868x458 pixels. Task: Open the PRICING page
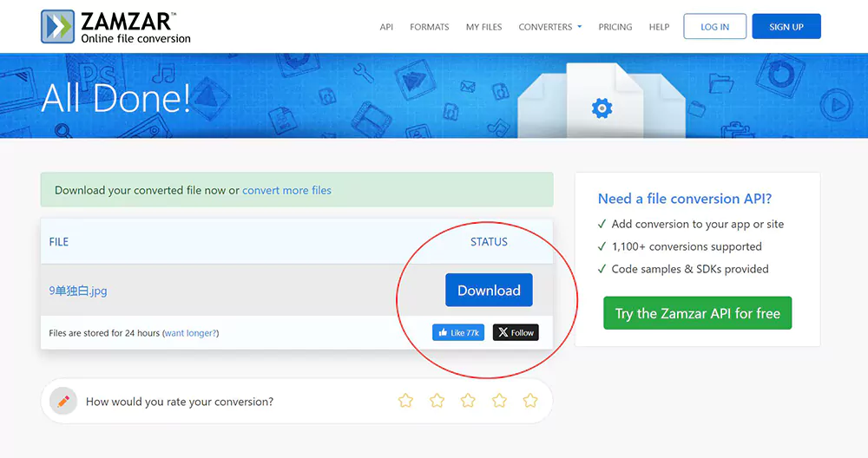point(615,27)
